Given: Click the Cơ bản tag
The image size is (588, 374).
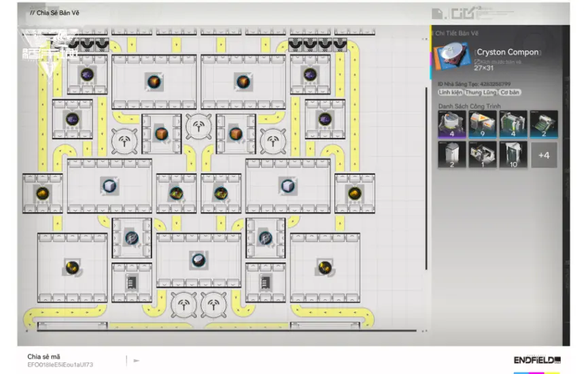Looking at the screenshot, I should click(x=510, y=92).
